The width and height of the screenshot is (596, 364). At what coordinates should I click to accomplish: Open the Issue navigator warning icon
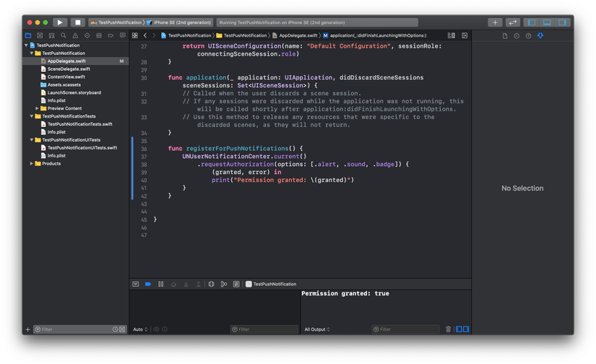point(75,35)
